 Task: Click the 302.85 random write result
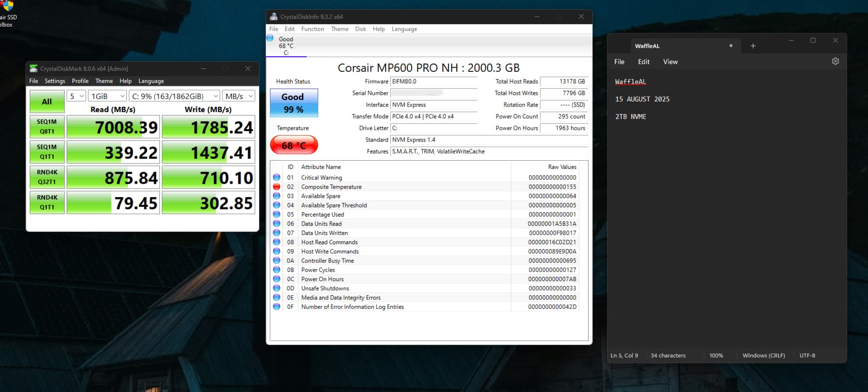[x=208, y=203]
